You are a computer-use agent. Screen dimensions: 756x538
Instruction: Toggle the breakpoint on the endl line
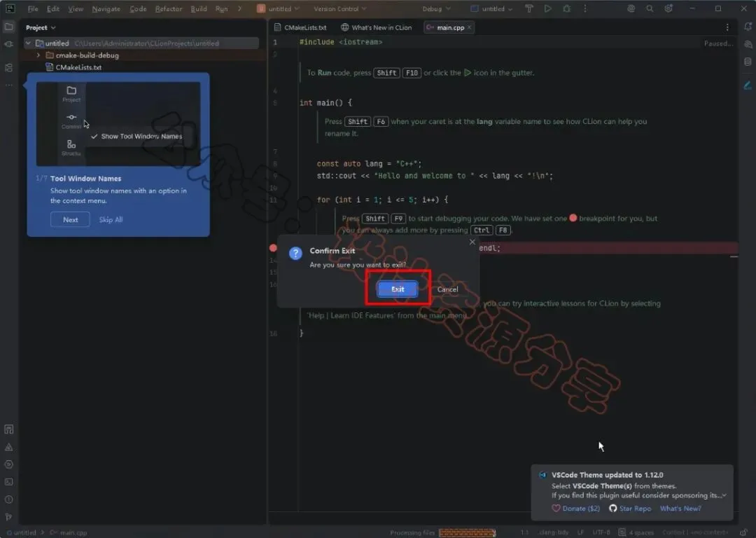(x=273, y=248)
